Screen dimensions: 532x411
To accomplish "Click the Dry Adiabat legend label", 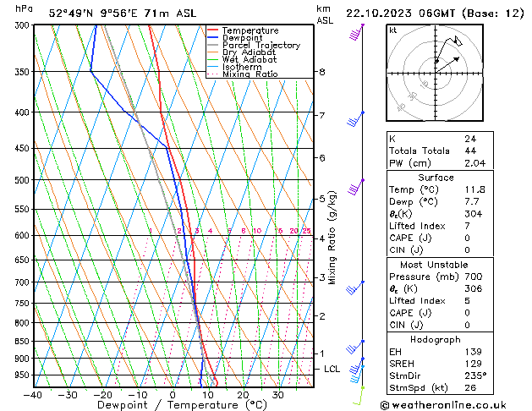I will click(x=251, y=52).
